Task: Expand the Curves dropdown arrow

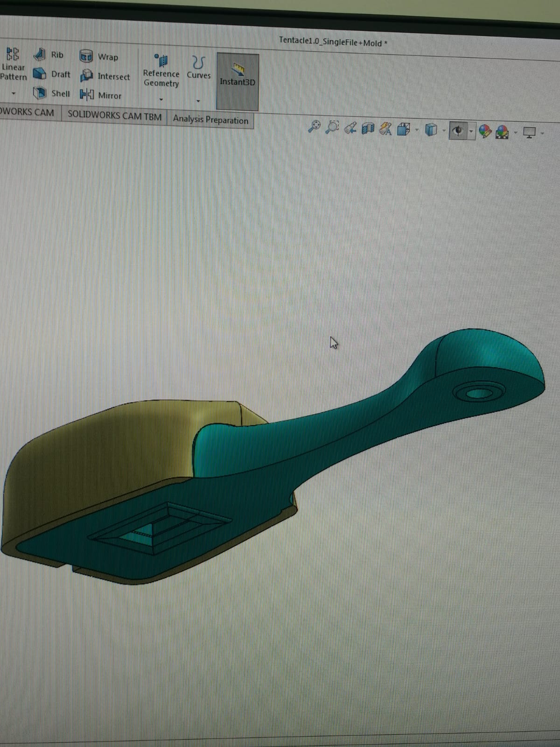Action: [198, 101]
